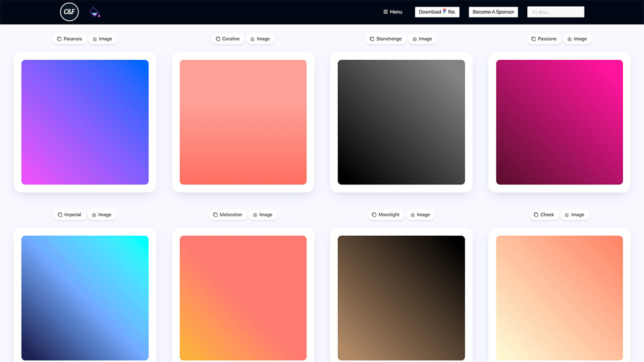Viewport: 644px width, 362px height.
Task: Download the Passione gradient image
Action: click(x=577, y=39)
